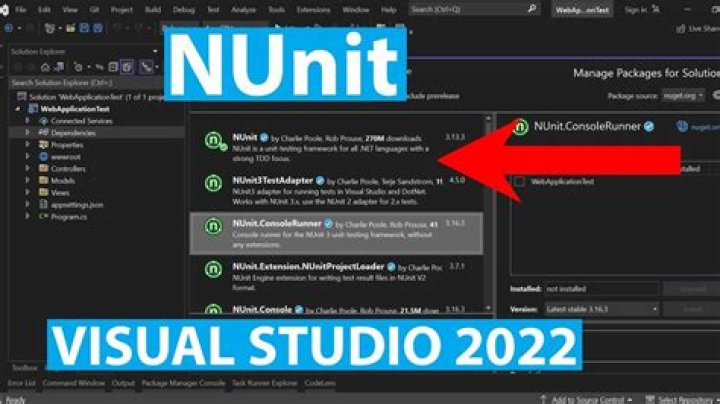Viewport: 720px width, 404px height.
Task: Click Switch Views icon in Solution Explorer
Action: (59, 67)
